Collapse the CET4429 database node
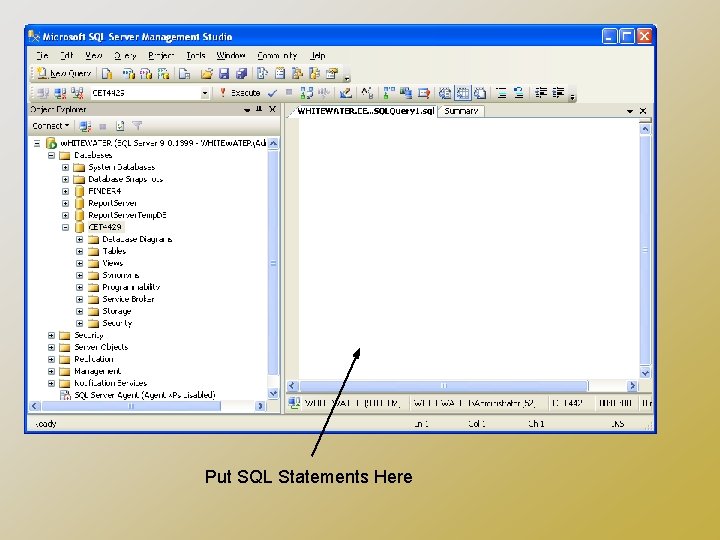This screenshot has width=720, height=540. pos(65,227)
